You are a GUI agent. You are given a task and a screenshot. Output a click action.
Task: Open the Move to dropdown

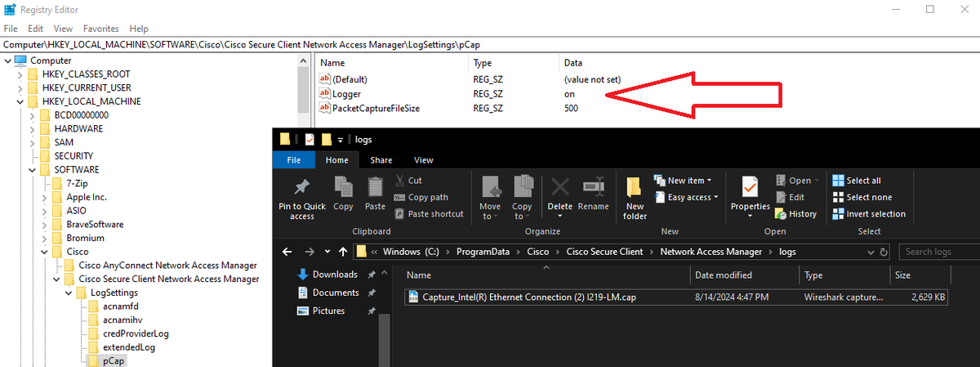coord(490,198)
